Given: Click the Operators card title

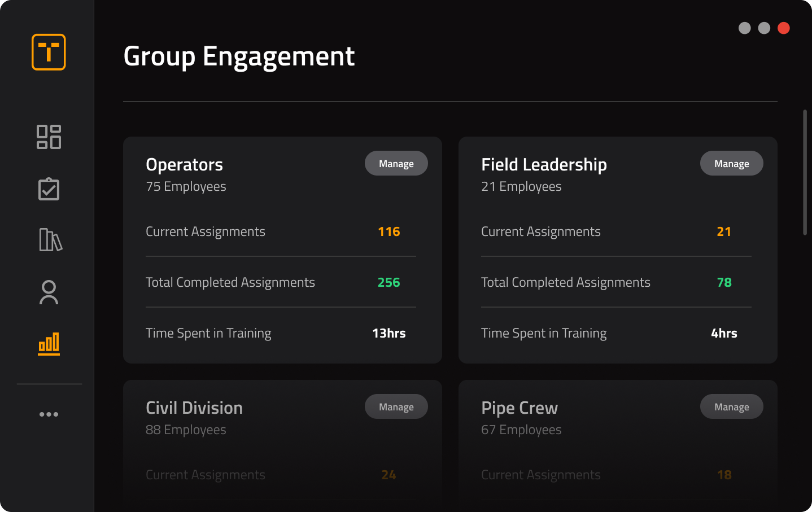Looking at the screenshot, I should coord(184,165).
